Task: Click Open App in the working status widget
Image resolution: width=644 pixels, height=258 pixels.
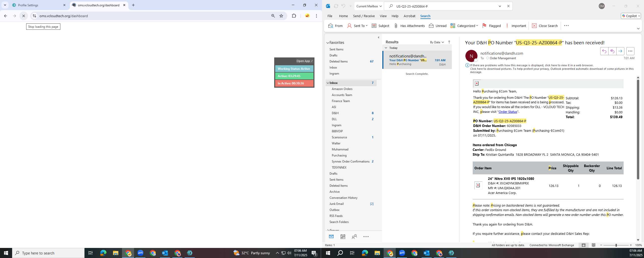Action: point(304,61)
